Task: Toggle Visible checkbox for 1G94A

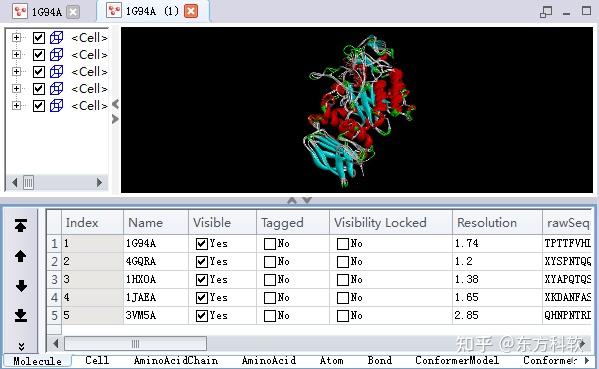Action: (x=201, y=244)
